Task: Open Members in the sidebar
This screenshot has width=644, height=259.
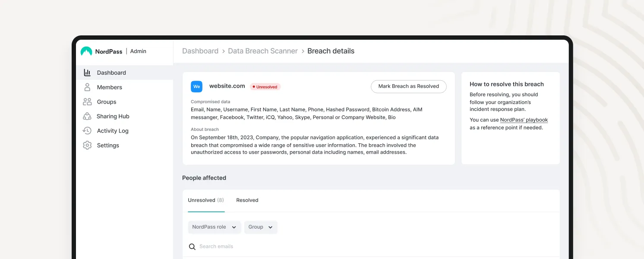Action: pos(110,87)
